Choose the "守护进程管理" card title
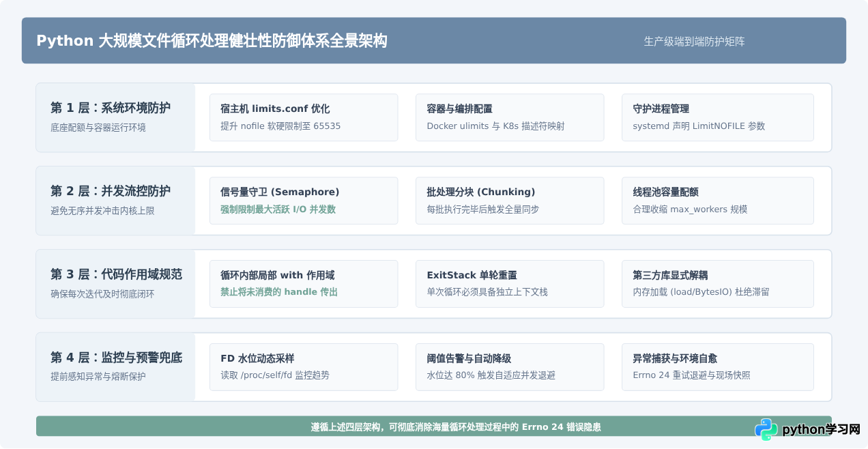This screenshot has height=449, width=868. coord(661,108)
